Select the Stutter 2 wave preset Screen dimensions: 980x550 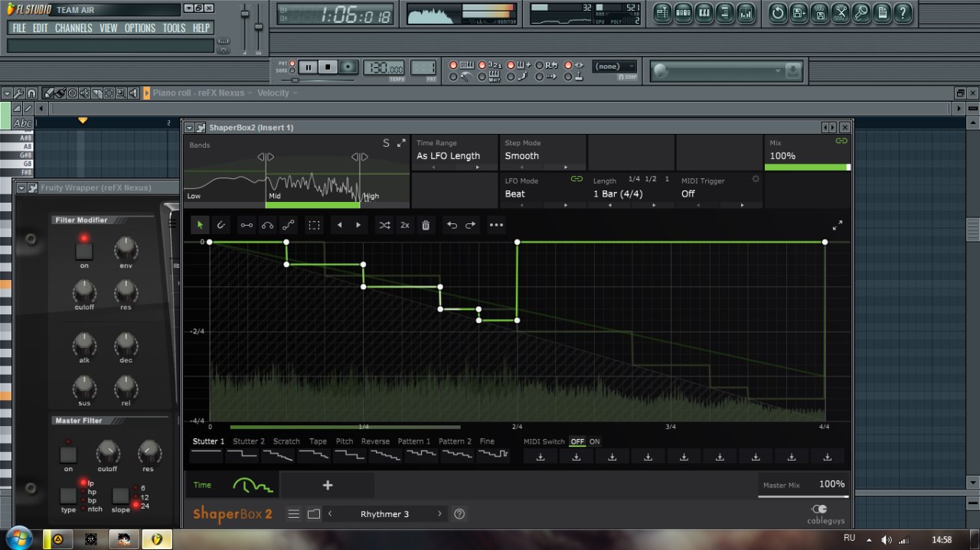(x=249, y=448)
